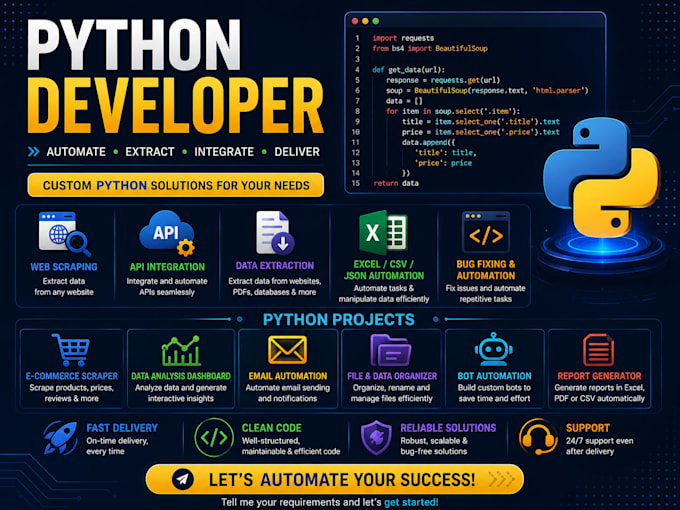Click the big DEVELOPER title word
This screenshot has height=510, width=680.
[175, 105]
